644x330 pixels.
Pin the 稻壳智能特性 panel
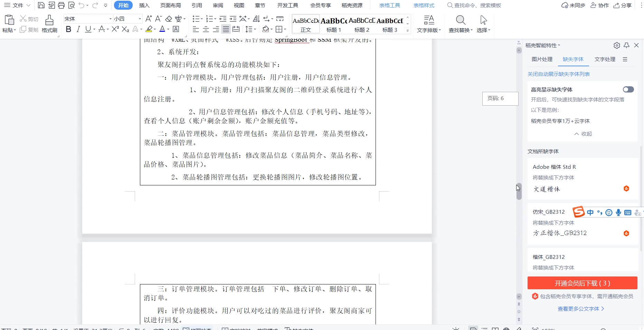pos(626,45)
